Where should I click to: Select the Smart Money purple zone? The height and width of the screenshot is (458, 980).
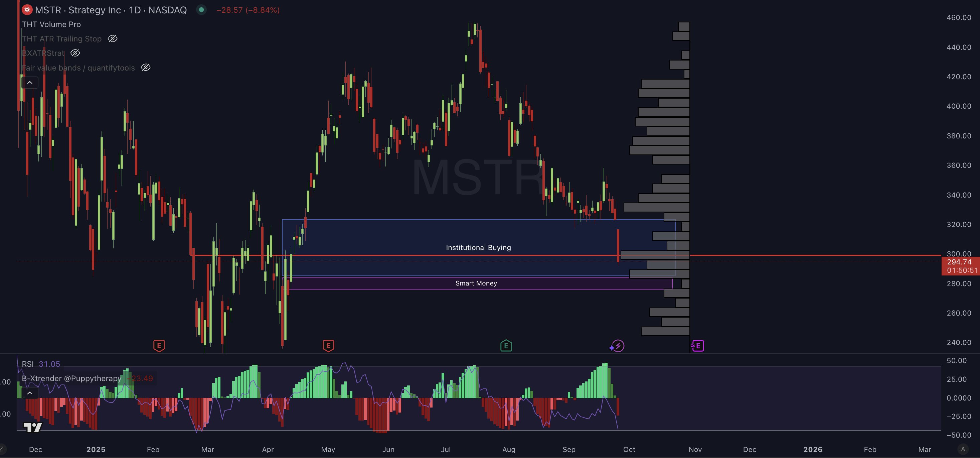point(476,283)
